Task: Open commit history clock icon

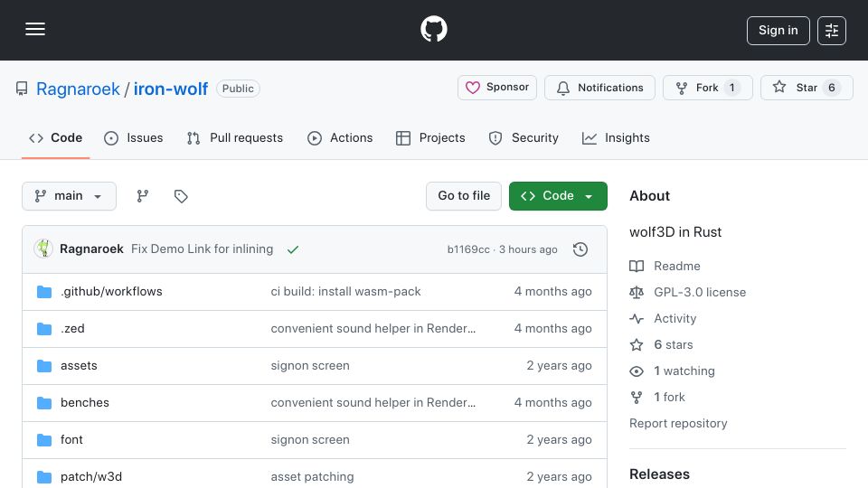Action: click(580, 249)
